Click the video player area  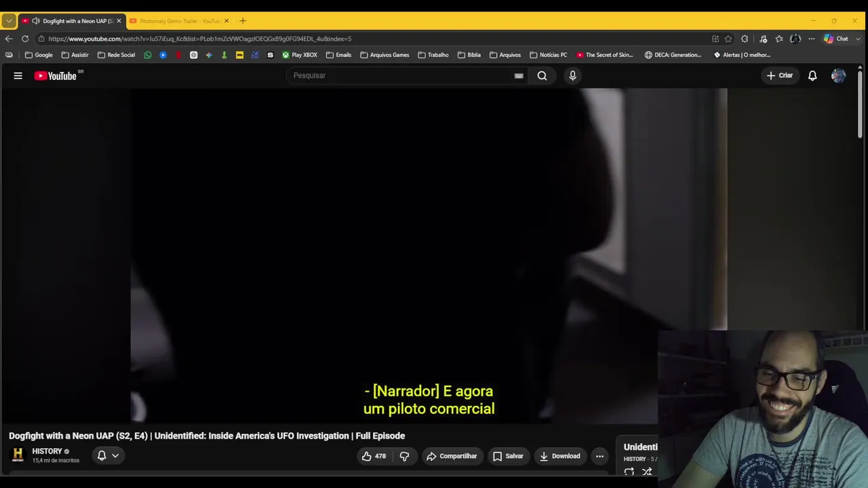point(429,256)
